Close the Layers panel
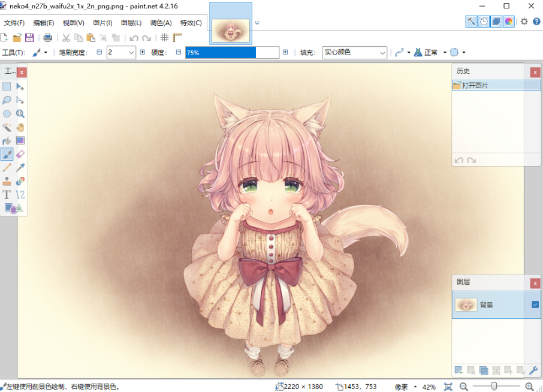This screenshot has width=543, height=392. click(x=535, y=284)
